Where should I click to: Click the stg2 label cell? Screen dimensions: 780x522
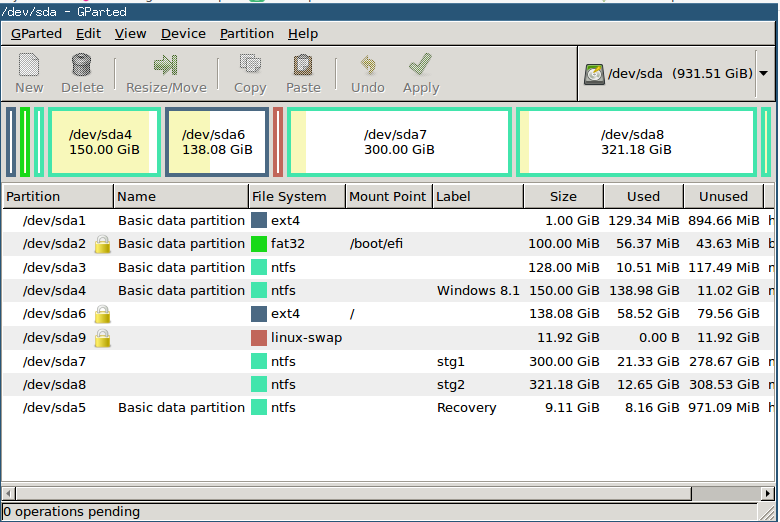pos(451,385)
